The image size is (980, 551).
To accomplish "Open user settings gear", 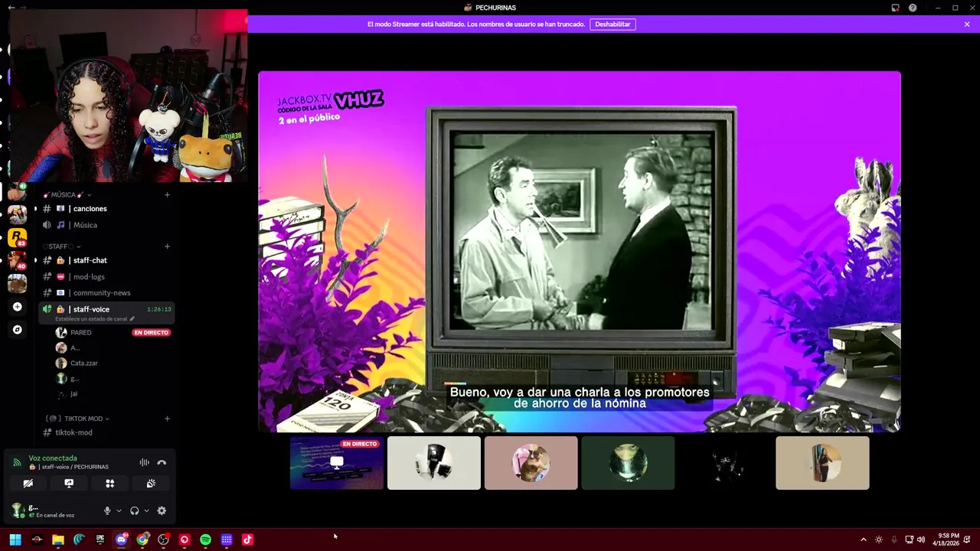I will (162, 510).
